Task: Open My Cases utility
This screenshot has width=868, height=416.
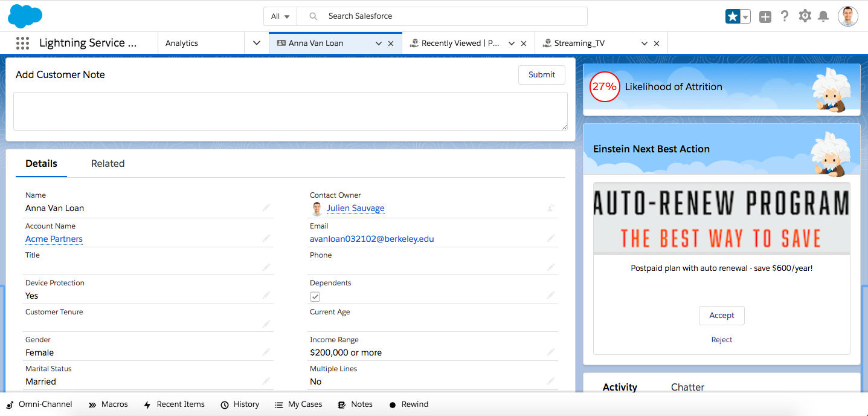Action: click(x=298, y=405)
